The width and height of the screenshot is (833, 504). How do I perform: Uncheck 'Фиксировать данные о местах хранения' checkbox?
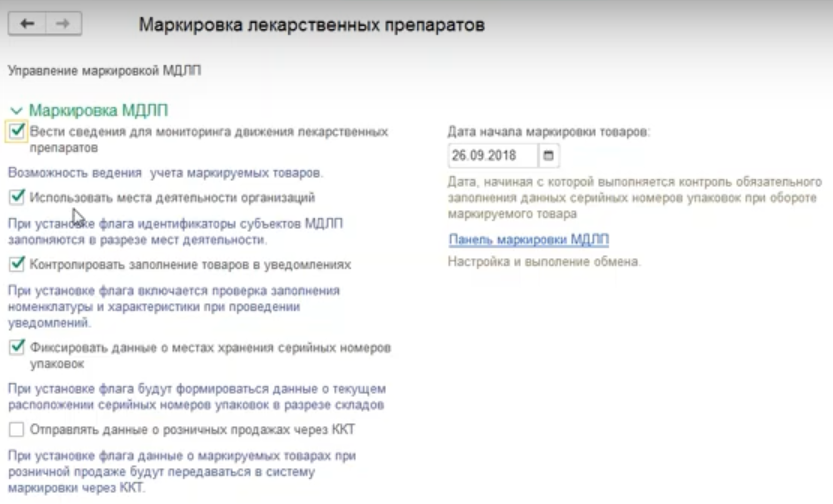[16, 347]
